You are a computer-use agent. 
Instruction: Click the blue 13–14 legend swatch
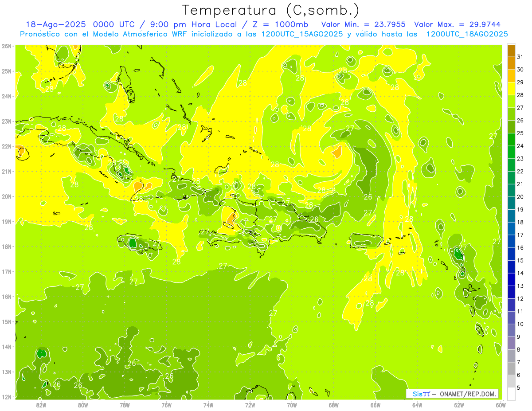click(x=511, y=279)
